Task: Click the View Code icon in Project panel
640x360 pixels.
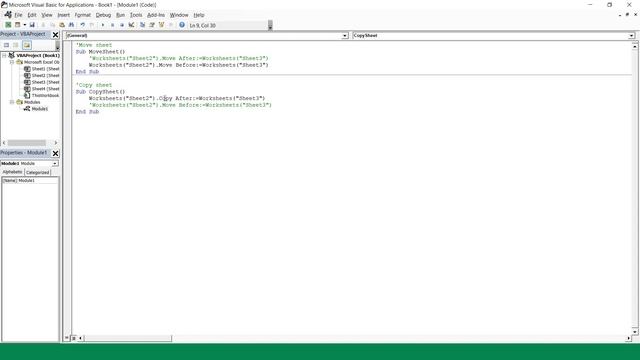Action: point(7,45)
